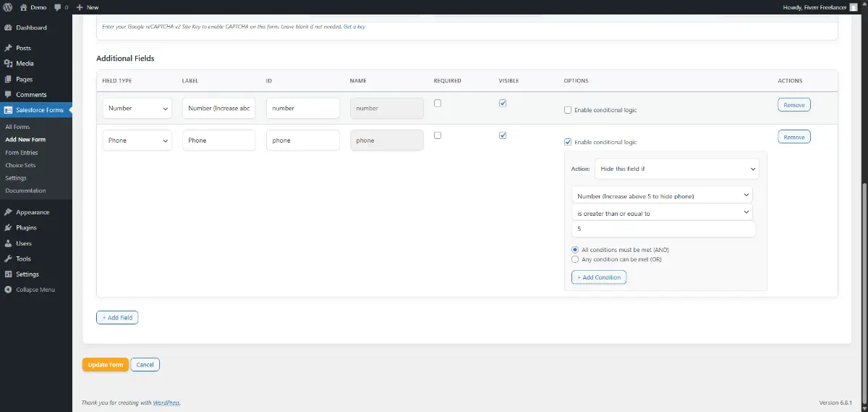The width and height of the screenshot is (868, 412).
Task: Click the Dashboard icon in sidebar
Action: [x=8, y=28]
